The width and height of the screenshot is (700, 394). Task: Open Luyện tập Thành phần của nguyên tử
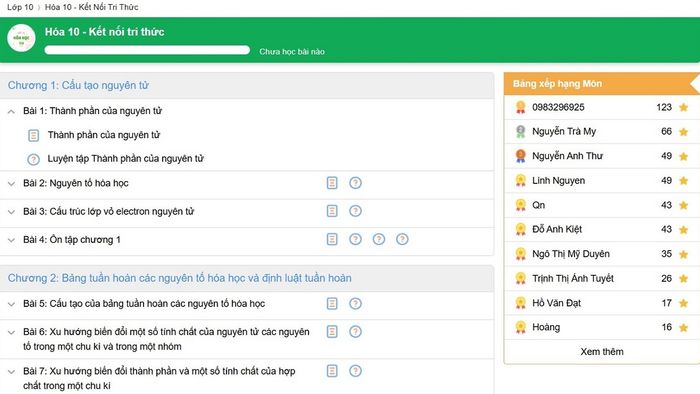tap(125, 158)
